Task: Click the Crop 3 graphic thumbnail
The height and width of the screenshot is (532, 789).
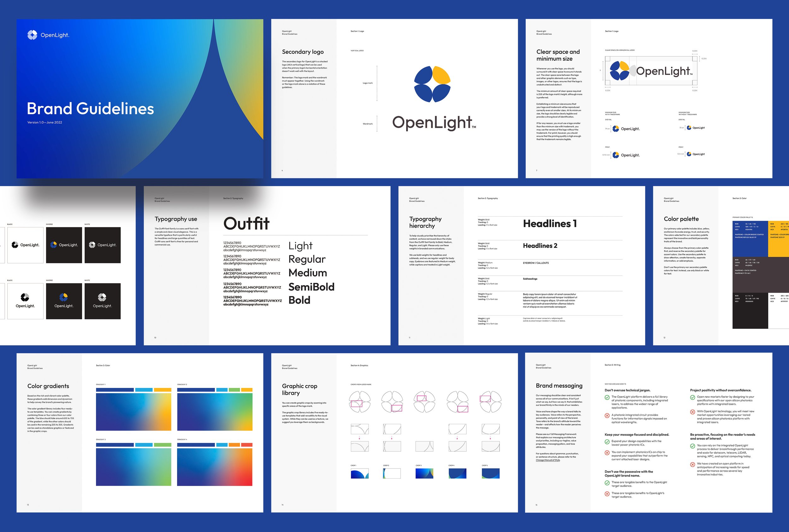Action: tap(424, 473)
